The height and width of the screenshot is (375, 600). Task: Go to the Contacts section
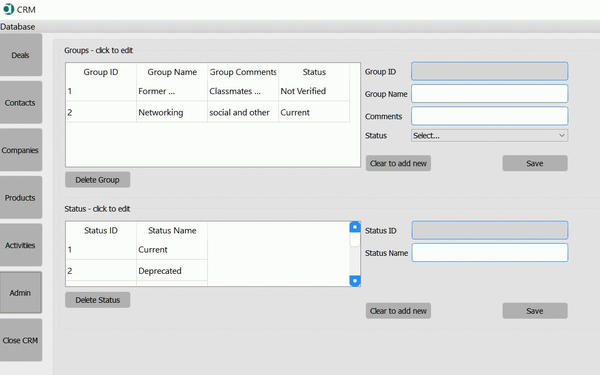(x=21, y=102)
